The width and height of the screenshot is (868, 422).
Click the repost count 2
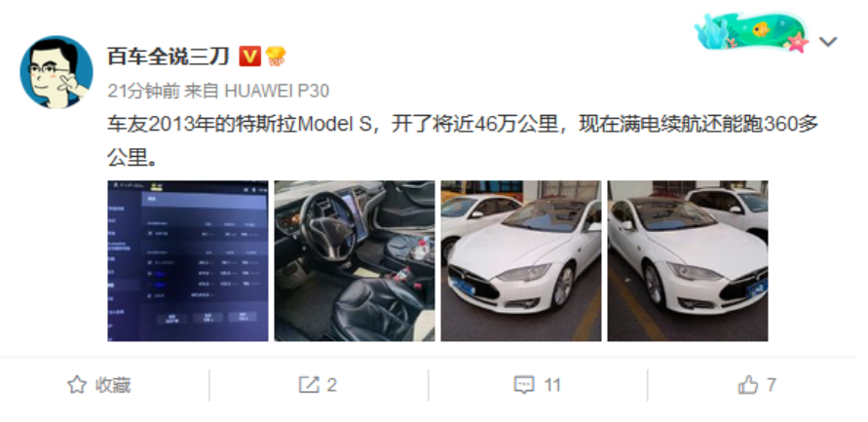[331, 385]
